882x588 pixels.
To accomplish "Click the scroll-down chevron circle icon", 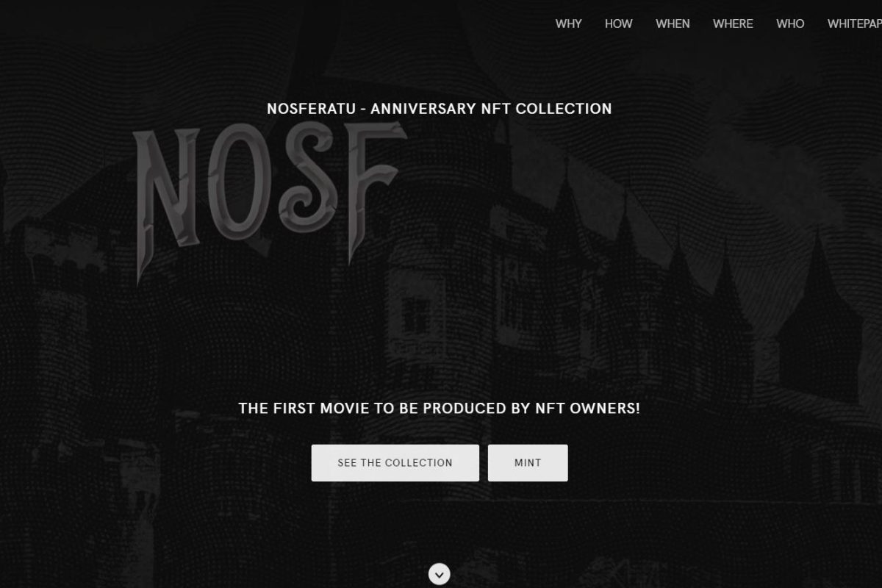I will tap(439, 574).
